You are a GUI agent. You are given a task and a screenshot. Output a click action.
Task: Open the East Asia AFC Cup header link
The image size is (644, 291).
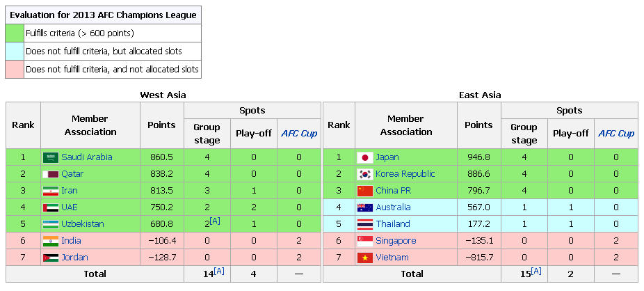tap(616, 134)
